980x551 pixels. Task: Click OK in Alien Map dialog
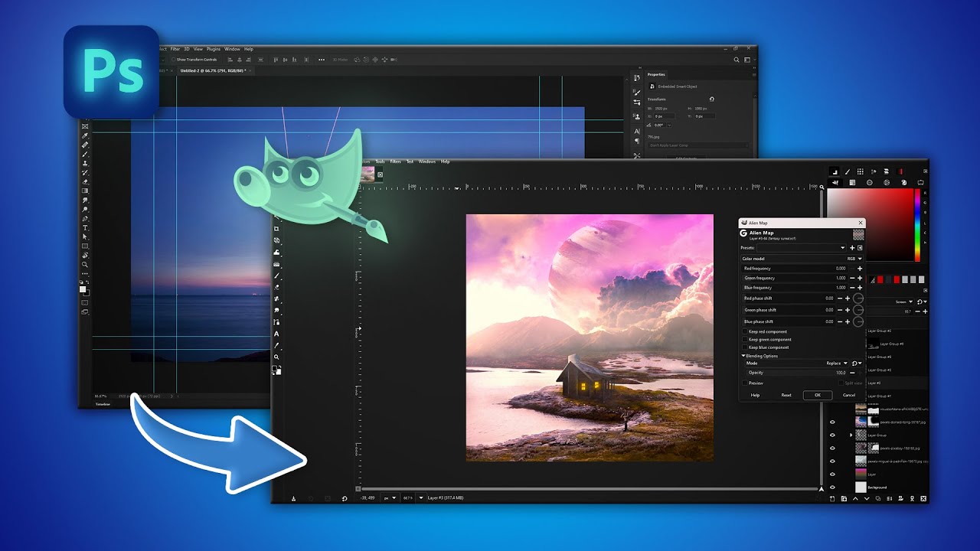click(x=818, y=395)
